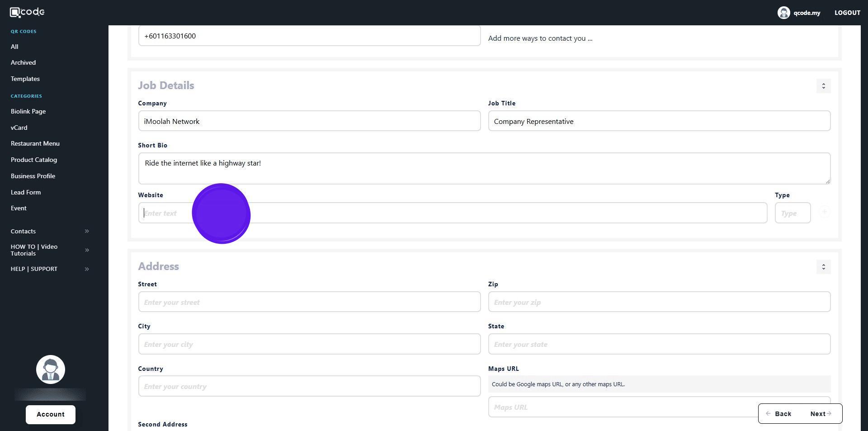Expand the Contacts sidebar submenu
868x431 pixels.
[x=86, y=231]
